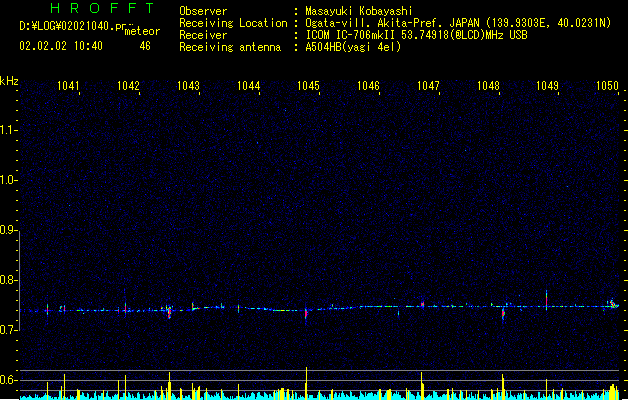Click the kHz axis unit label
The image size is (629, 400).
click(x=9, y=81)
